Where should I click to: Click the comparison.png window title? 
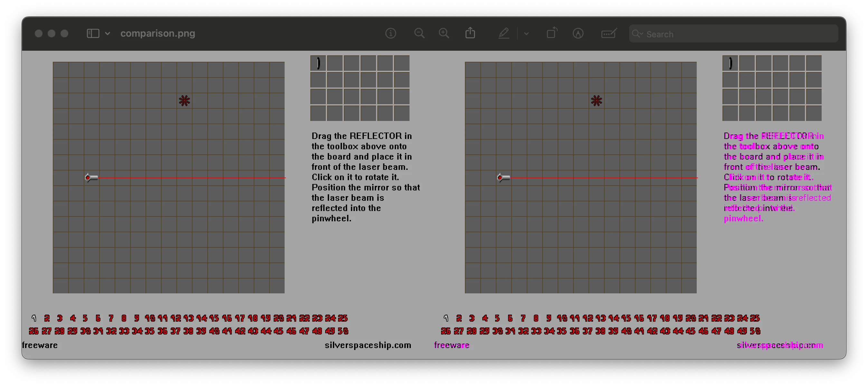(x=158, y=33)
